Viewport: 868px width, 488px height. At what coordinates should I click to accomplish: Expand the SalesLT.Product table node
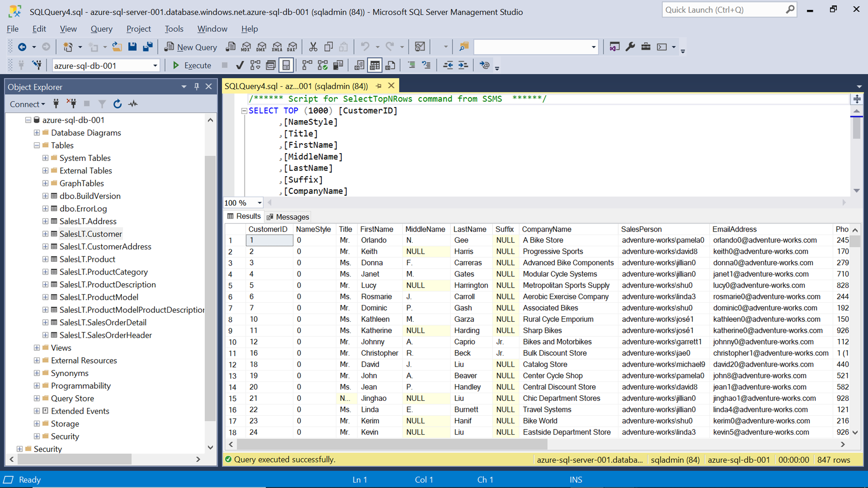45,259
